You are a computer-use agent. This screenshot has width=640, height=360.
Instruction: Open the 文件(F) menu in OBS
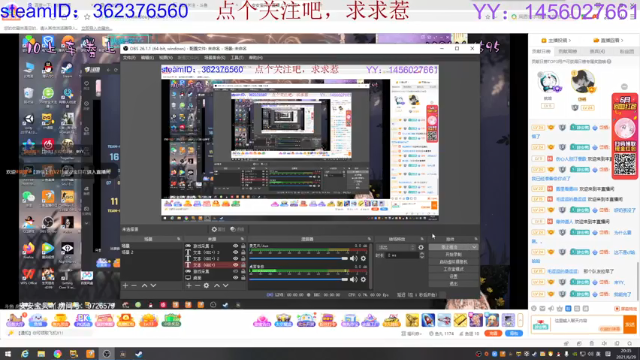(x=129, y=58)
